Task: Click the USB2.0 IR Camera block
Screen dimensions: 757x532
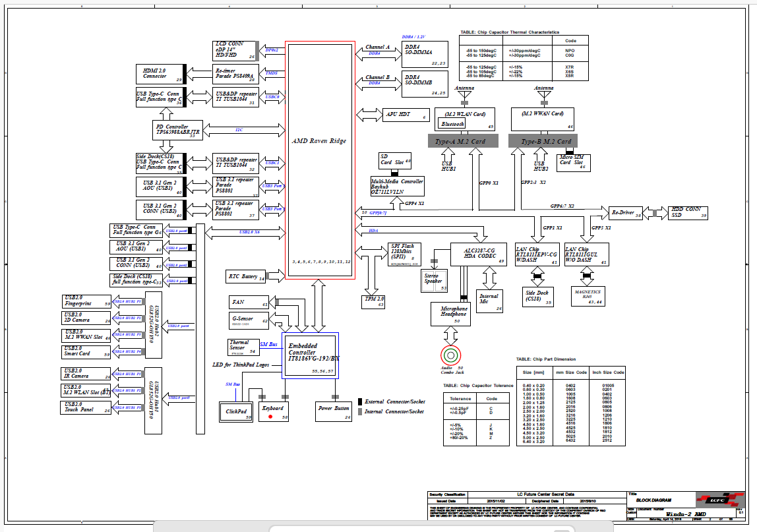Action: 87,374
